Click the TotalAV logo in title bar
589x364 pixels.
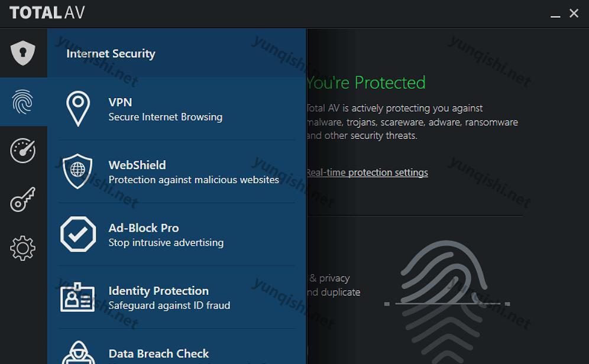(47, 13)
